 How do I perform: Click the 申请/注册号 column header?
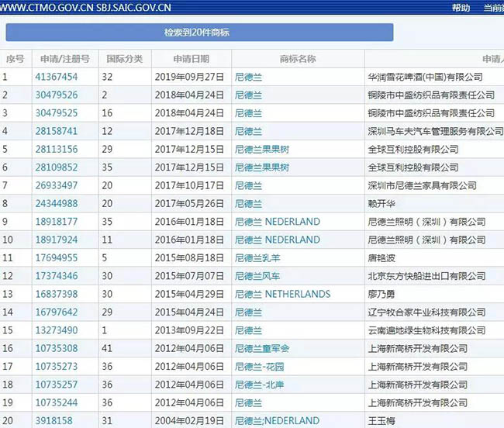pos(64,59)
